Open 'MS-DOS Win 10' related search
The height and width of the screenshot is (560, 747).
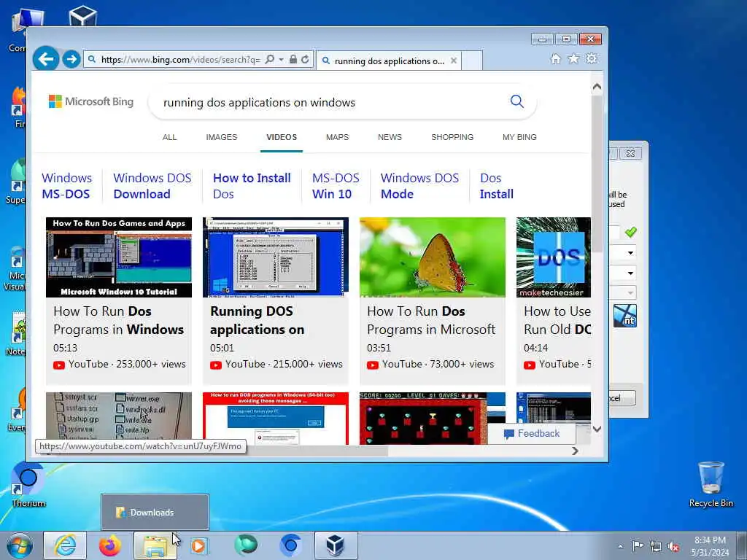pyautogui.click(x=336, y=186)
